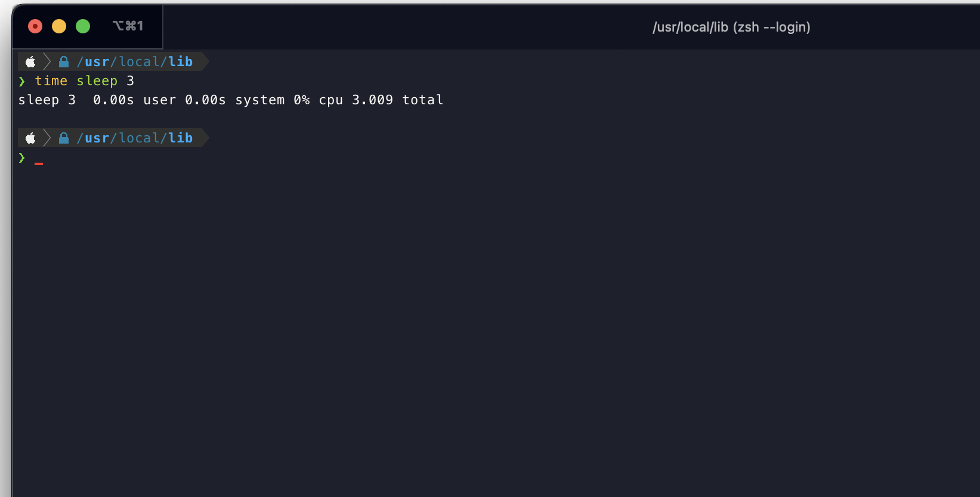Minimize the window with the yellow button

(59, 26)
